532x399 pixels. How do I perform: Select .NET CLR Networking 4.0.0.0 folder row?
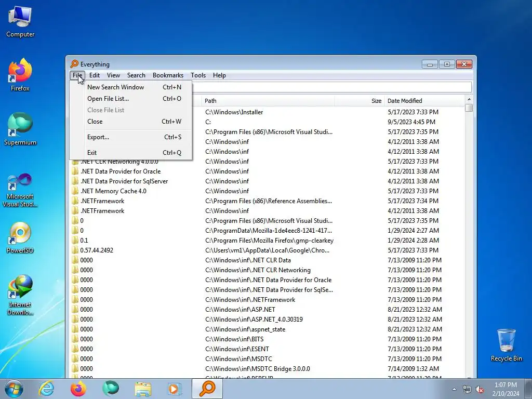(x=268, y=162)
